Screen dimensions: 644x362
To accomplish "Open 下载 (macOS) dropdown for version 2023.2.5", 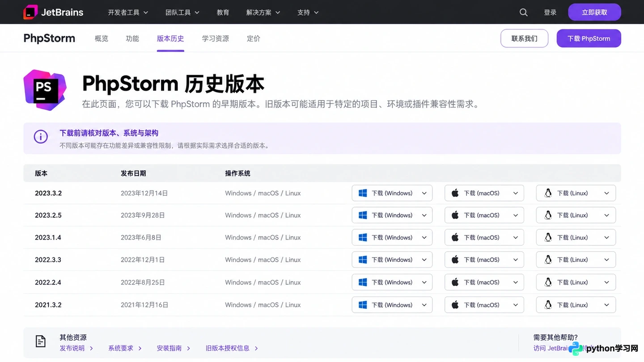I will 484,215.
